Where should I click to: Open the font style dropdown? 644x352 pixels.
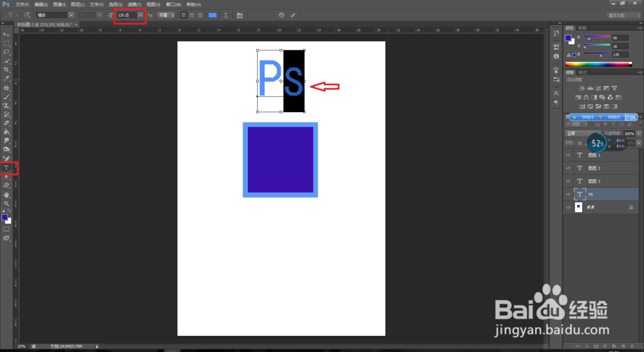99,15
